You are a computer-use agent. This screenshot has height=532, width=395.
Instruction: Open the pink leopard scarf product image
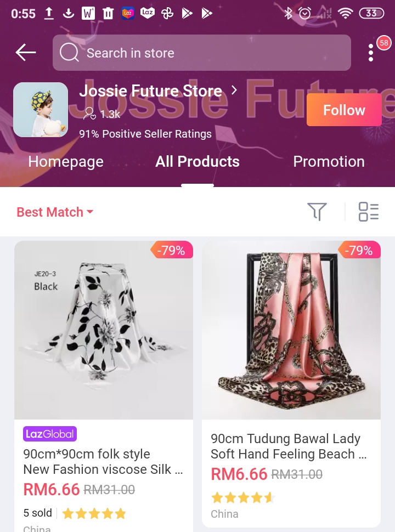pyautogui.click(x=291, y=330)
